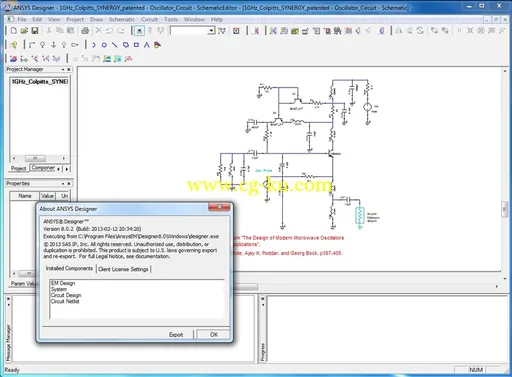Switch to the Components tab in Project Manager
This screenshot has height=377, width=512.
pos(43,168)
